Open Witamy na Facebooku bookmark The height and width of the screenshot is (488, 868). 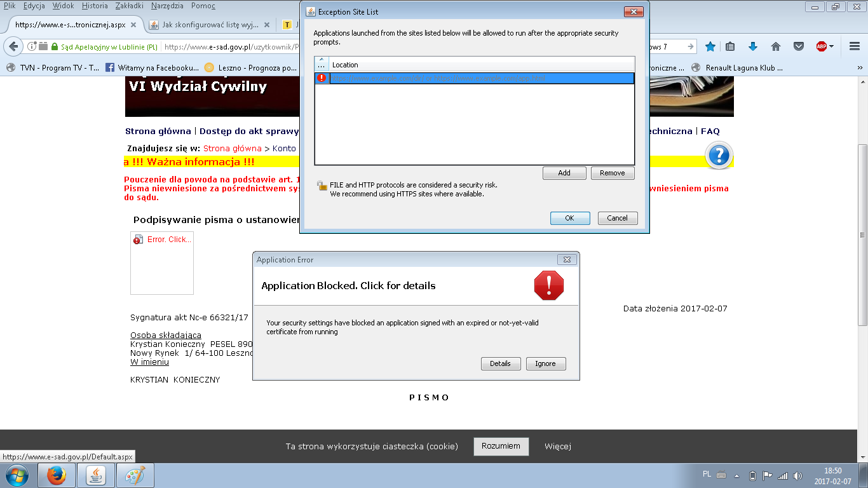pos(152,67)
